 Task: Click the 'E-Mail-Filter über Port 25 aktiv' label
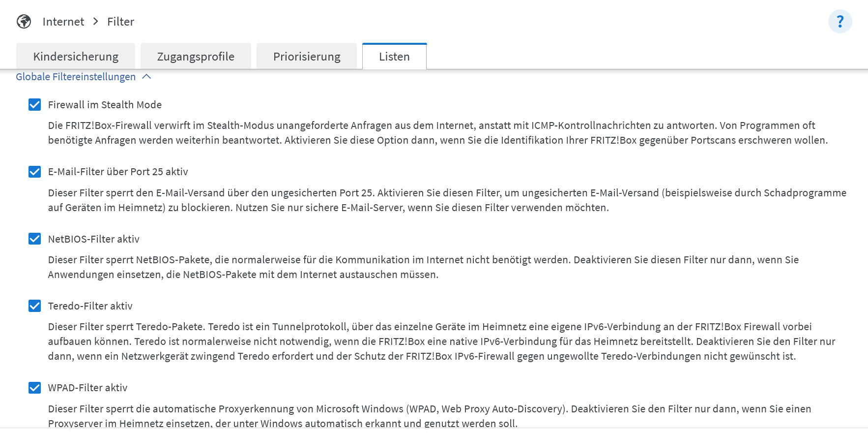118,172
